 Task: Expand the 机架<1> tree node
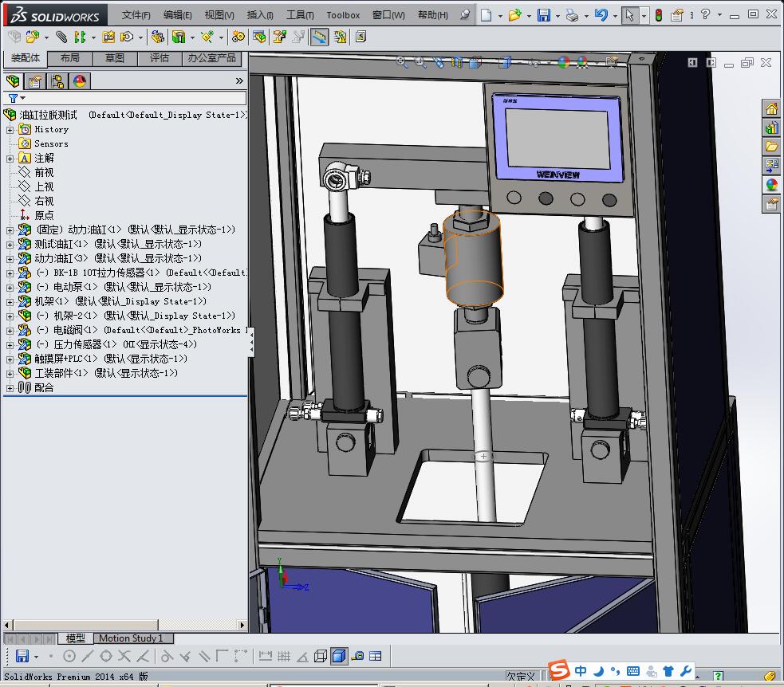click(10, 301)
